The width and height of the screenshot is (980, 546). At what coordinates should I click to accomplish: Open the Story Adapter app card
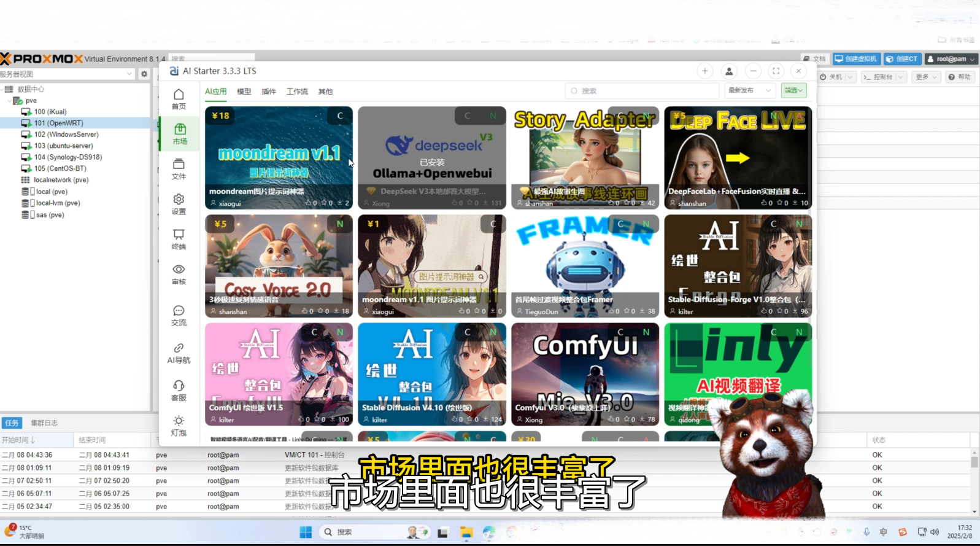585,158
